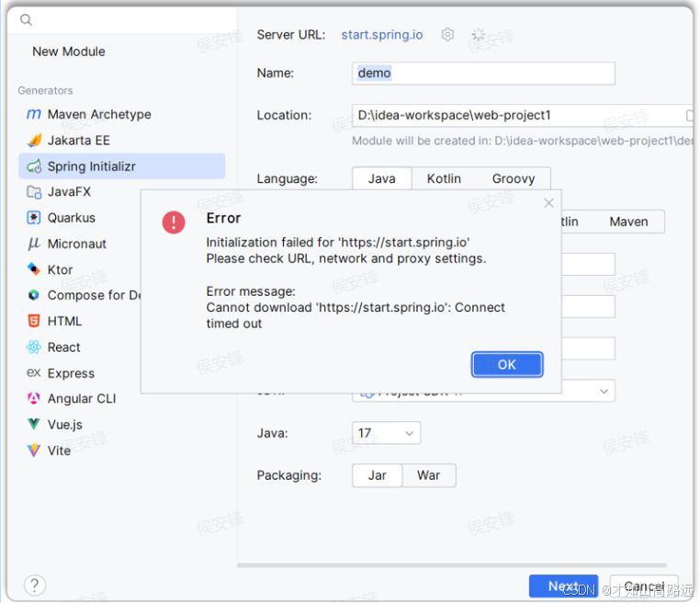The image size is (700, 603).
Task: Close the Error dialog with X
Action: click(548, 203)
